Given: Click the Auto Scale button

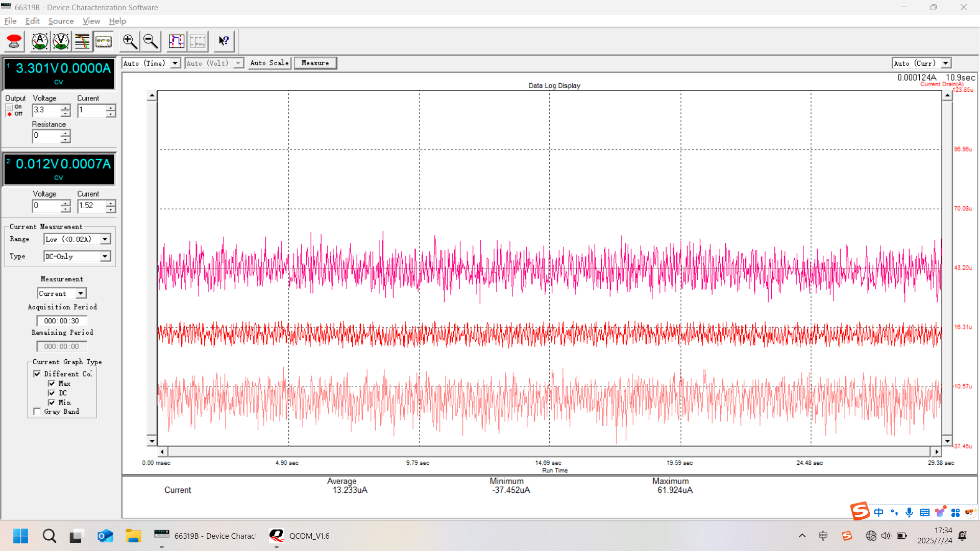Looking at the screenshot, I should (x=269, y=63).
